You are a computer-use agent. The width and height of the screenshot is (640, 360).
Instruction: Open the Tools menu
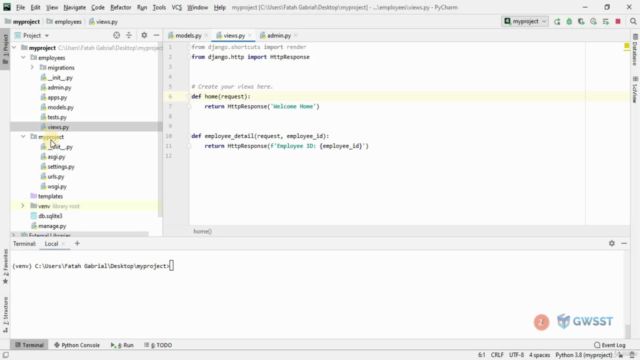click(159, 7)
